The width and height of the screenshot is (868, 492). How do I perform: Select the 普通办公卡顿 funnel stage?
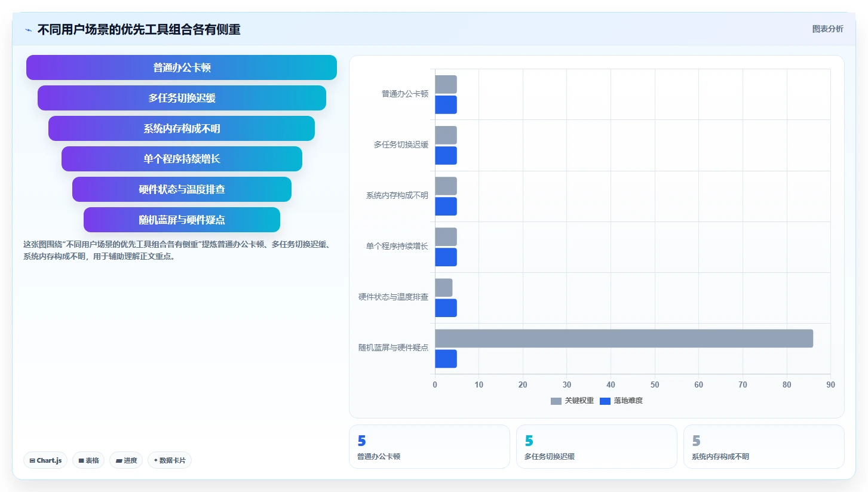click(182, 67)
